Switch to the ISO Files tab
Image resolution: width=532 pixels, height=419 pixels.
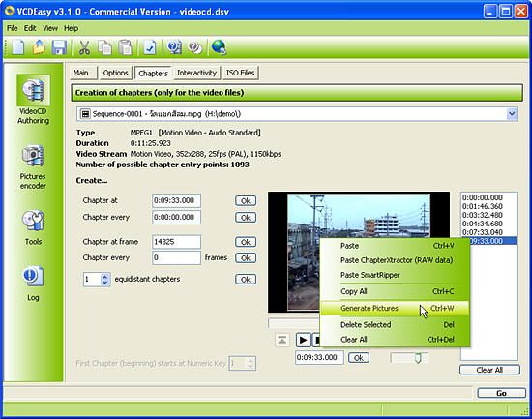point(240,73)
